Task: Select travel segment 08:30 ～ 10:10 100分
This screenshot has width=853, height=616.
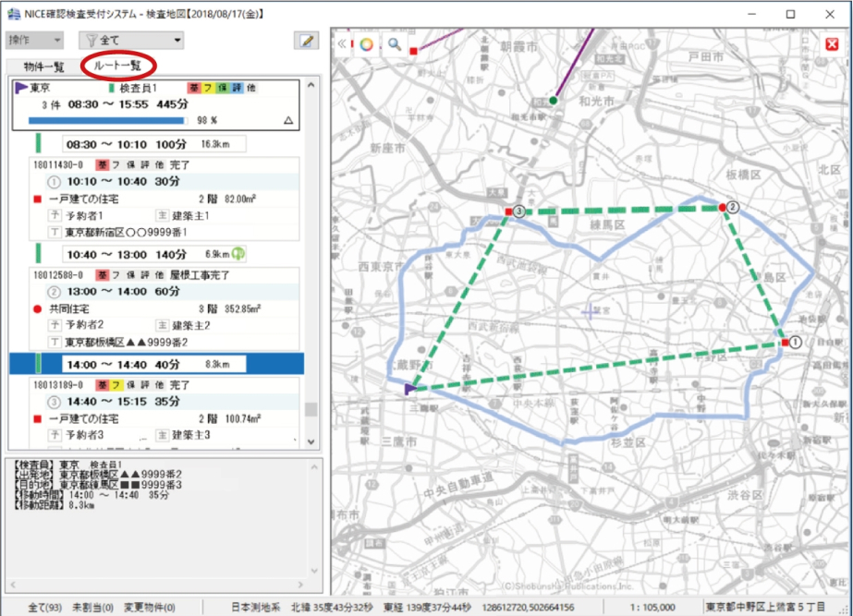Action: point(154,144)
